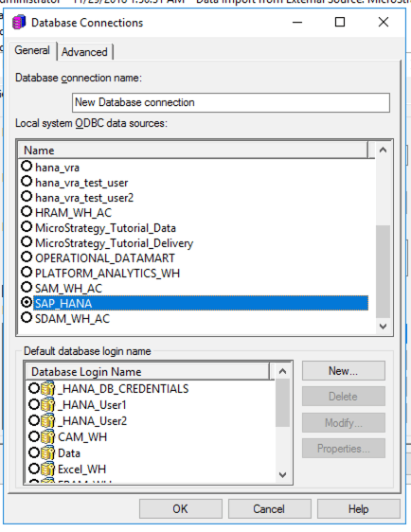Click the _HANA_DB_CREDENTIALS text
Viewport: 411px width, 532px height.
123,389
